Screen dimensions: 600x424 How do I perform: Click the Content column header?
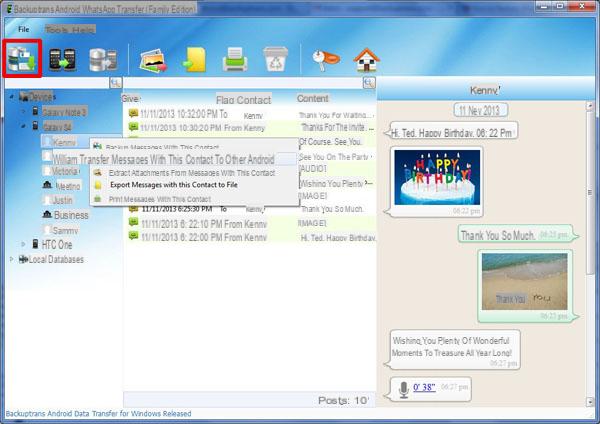coord(313,98)
